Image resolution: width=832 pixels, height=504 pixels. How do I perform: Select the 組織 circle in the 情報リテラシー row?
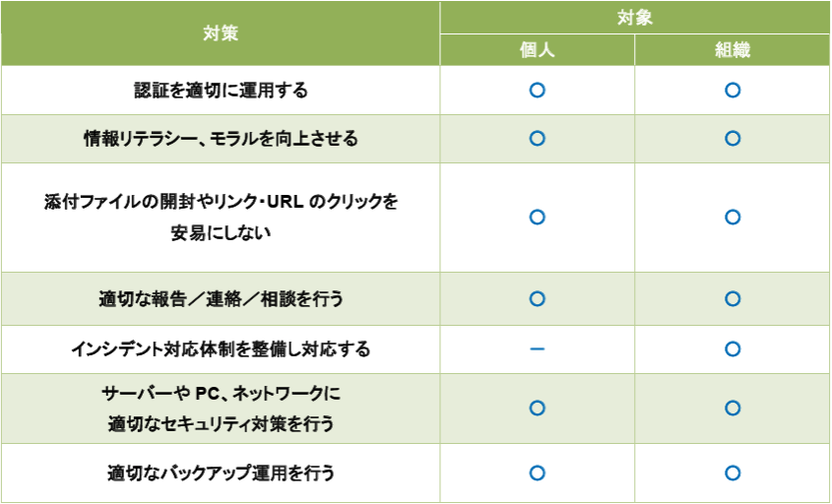[733, 139]
